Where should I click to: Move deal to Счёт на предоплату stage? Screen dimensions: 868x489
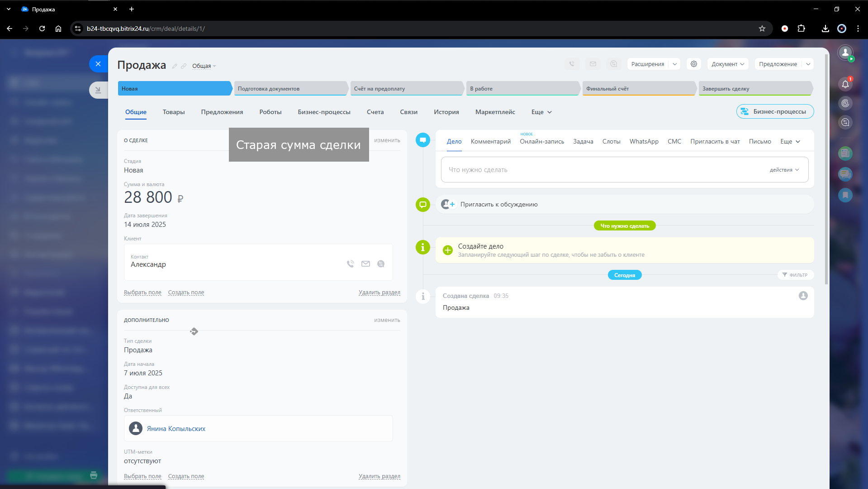pos(407,88)
